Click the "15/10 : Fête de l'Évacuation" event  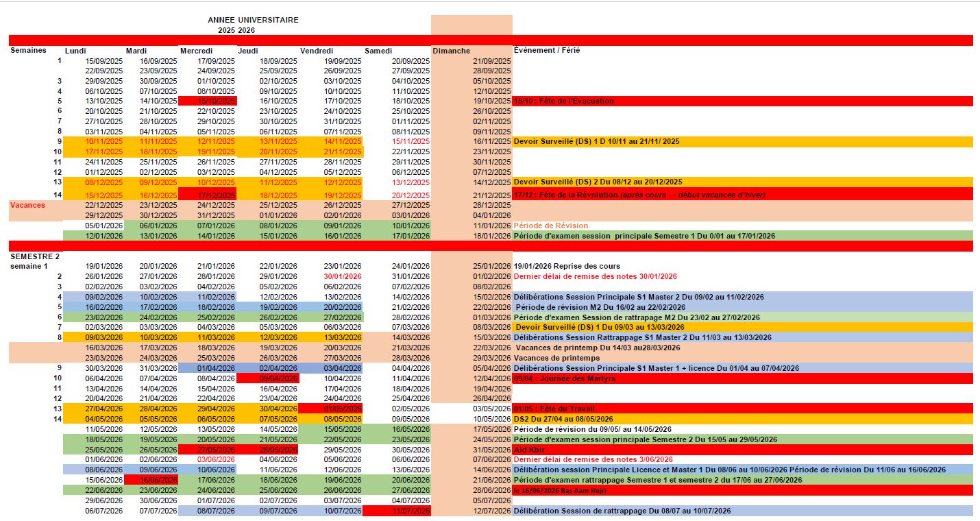point(564,101)
